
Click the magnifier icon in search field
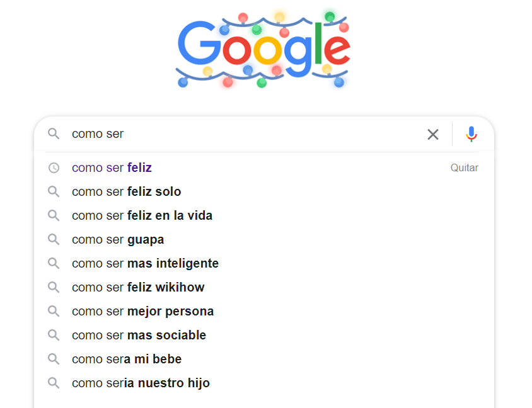pos(54,133)
